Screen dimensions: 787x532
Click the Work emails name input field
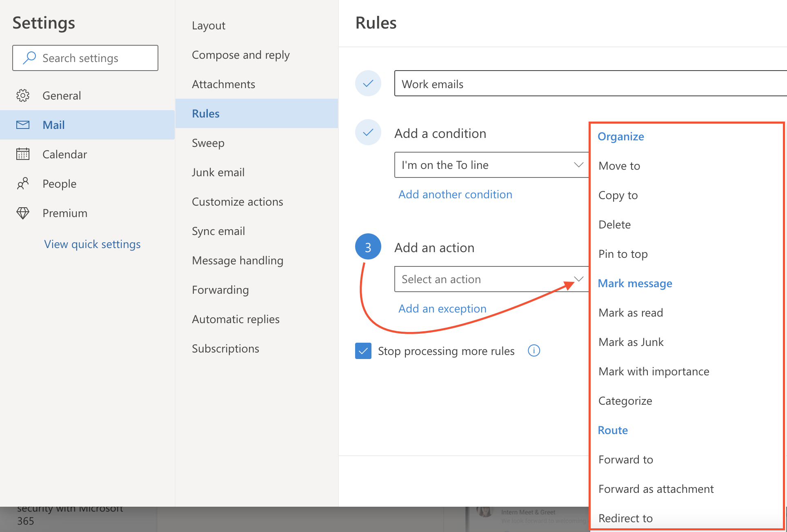[x=588, y=83]
